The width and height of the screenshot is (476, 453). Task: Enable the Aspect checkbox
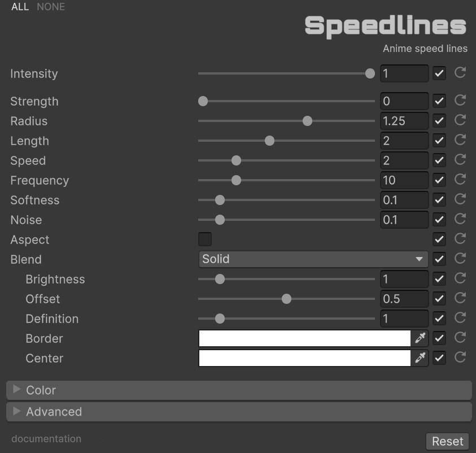tap(205, 239)
